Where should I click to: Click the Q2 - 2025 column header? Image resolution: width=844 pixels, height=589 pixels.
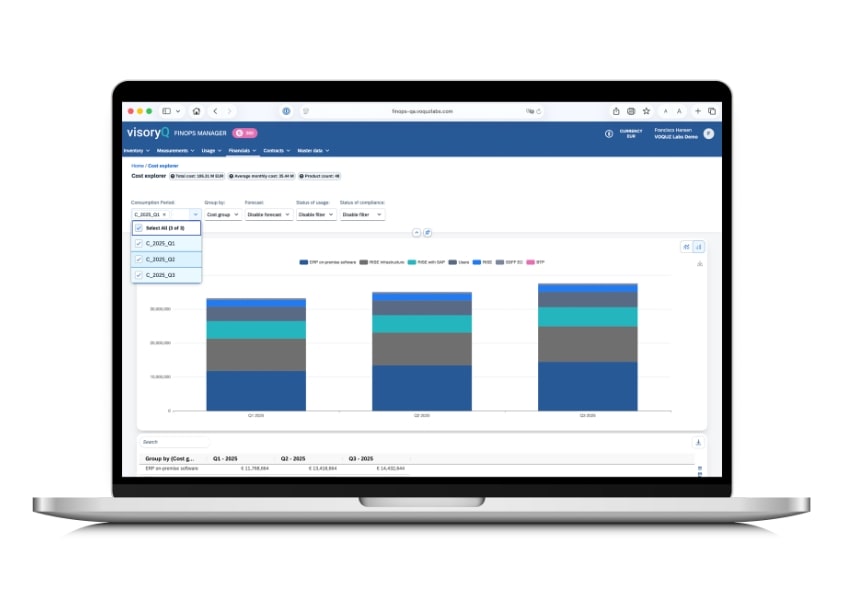[x=293, y=459]
